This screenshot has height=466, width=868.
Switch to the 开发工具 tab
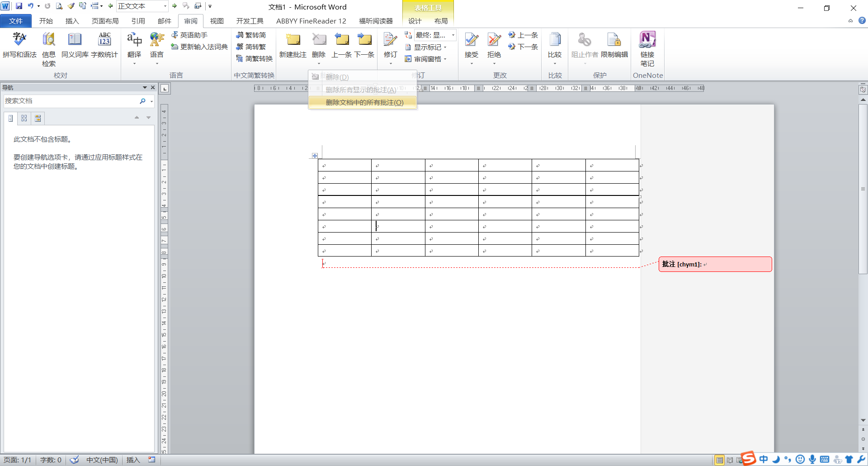(x=250, y=21)
